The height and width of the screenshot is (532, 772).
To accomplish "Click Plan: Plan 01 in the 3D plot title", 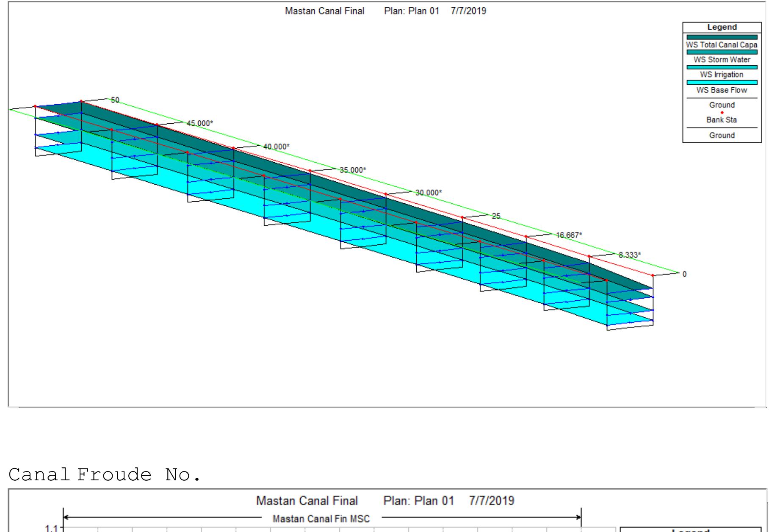I will coord(412,11).
